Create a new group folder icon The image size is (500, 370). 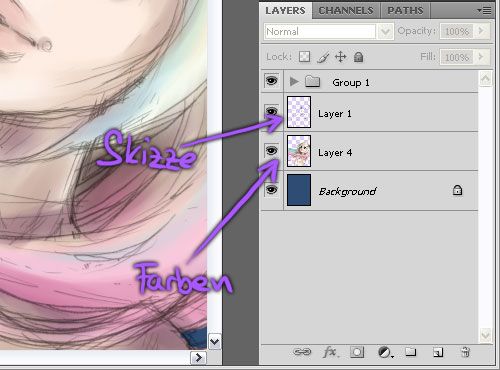tap(411, 352)
